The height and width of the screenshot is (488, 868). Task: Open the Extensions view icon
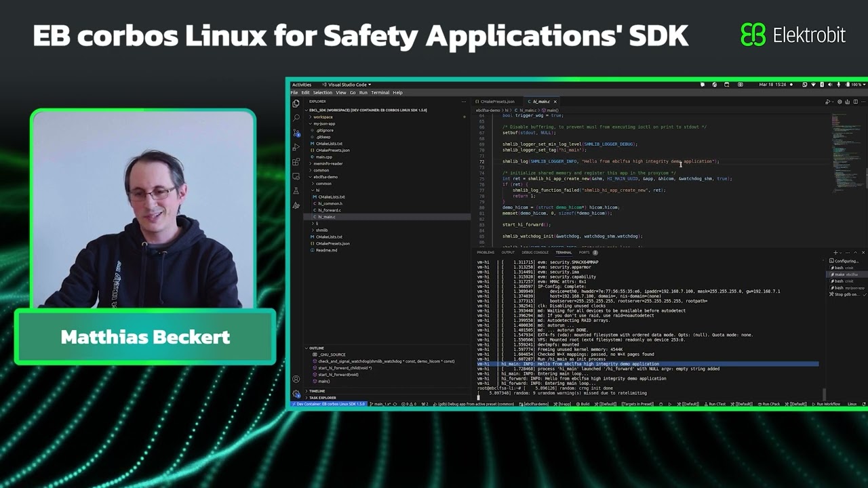296,162
